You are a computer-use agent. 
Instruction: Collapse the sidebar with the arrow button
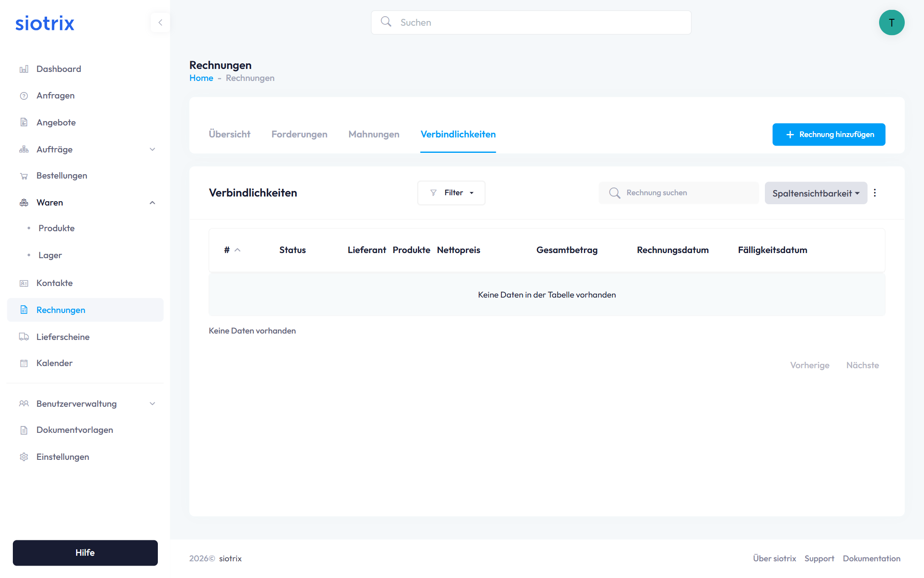point(160,23)
